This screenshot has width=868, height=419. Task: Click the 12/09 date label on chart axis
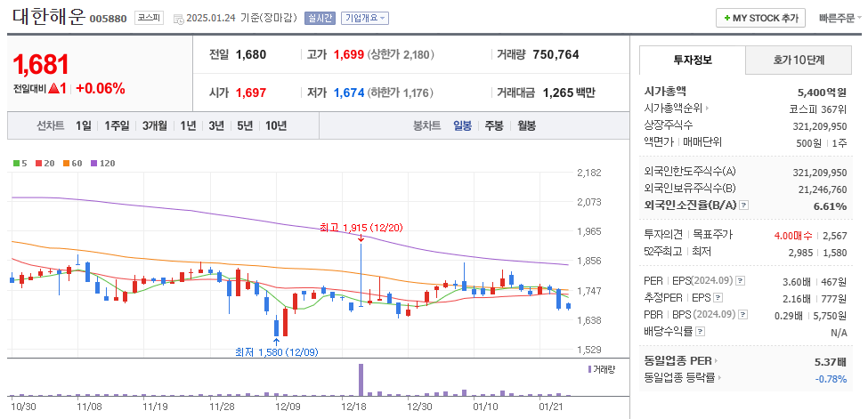pos(288,407)
